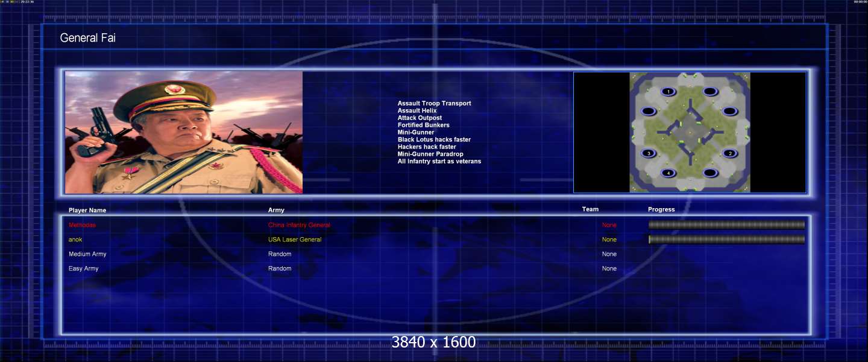Click Medium Army's team value None

609,254
